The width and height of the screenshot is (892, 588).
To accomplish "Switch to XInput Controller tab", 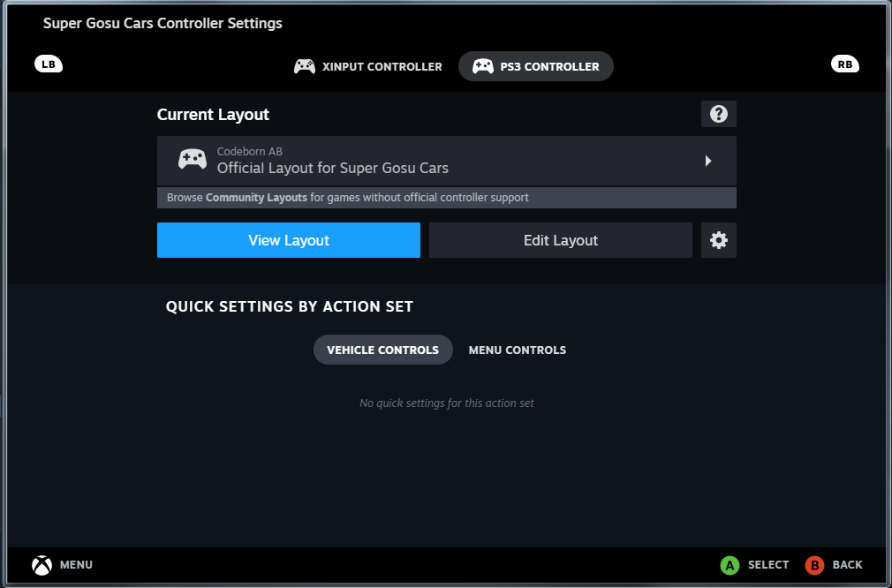I will click(x=368, y=66).
